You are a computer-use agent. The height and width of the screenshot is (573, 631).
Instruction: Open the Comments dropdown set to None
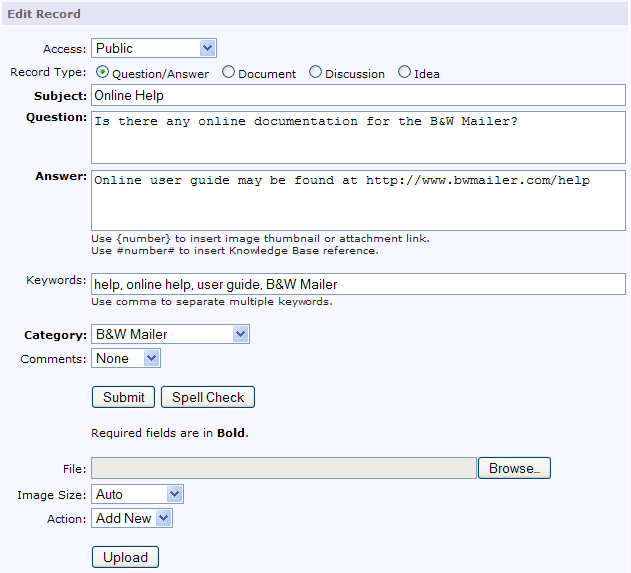click(x=126, y=358)
